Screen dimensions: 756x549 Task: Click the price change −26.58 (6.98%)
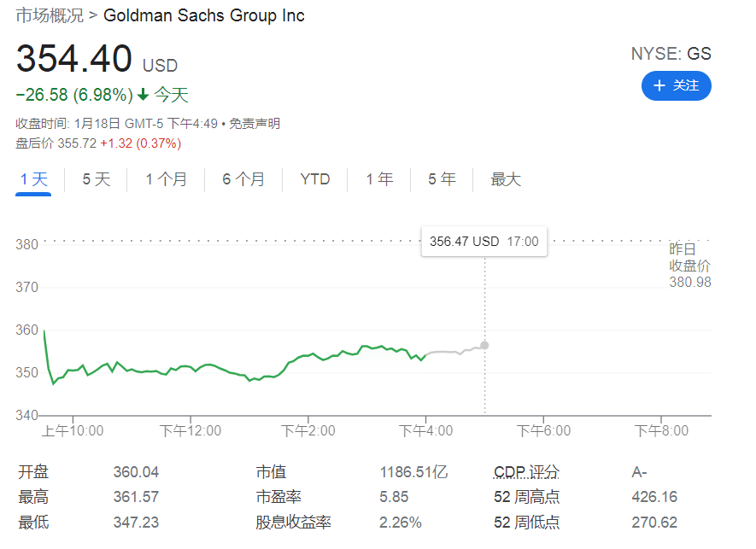pos(74,95)
